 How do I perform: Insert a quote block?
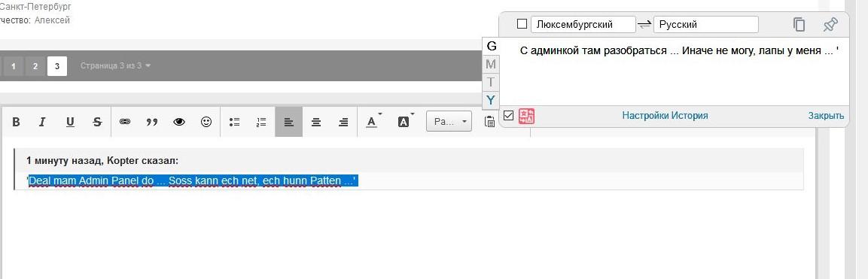151,122
